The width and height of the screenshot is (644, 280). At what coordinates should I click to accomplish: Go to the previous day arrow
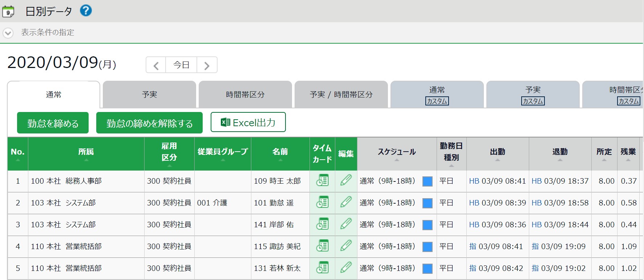pyautogui.click(x=156, y=65)
